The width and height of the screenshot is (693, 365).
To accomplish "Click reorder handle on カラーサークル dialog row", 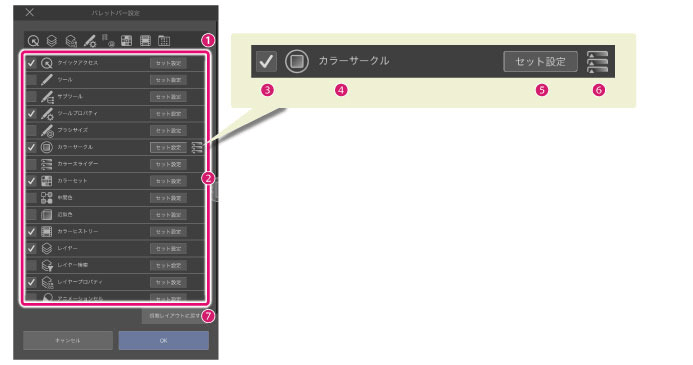I will point(197,148).
